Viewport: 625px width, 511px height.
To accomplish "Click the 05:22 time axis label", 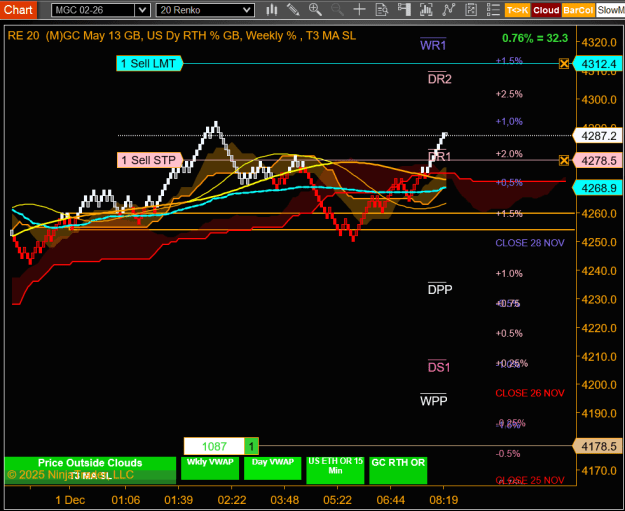I will pyautogui.click(x=337, y=500).
